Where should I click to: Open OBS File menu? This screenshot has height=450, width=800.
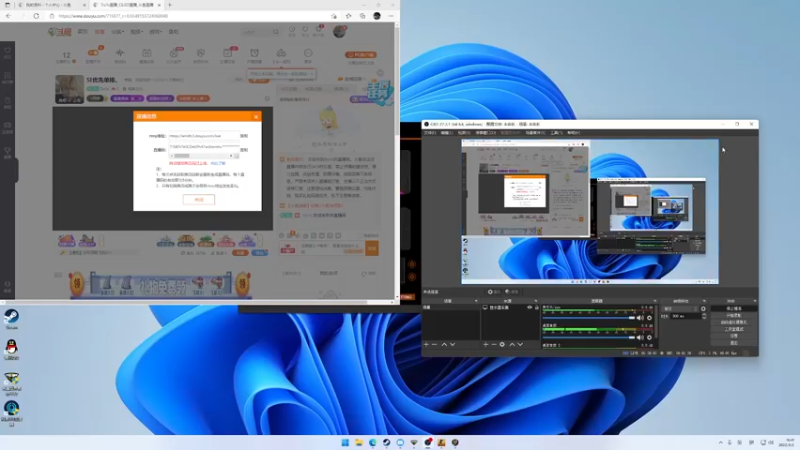click(430, 133)
